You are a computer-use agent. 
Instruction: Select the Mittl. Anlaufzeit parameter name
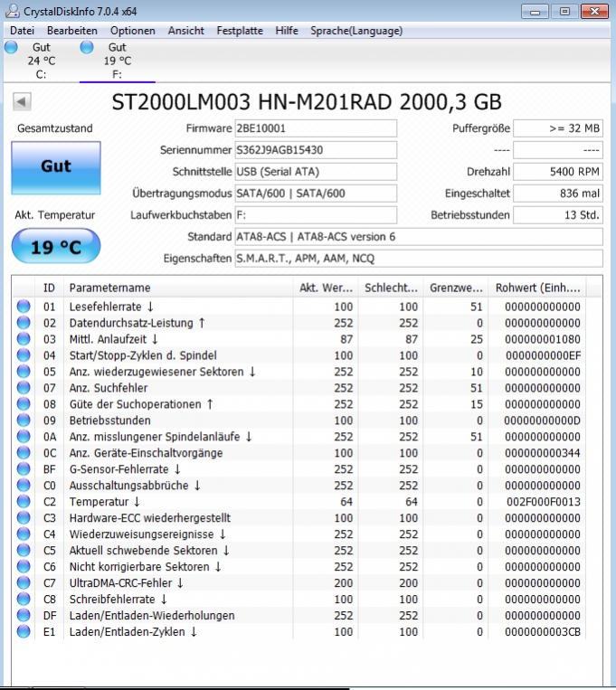click(113, 339)
